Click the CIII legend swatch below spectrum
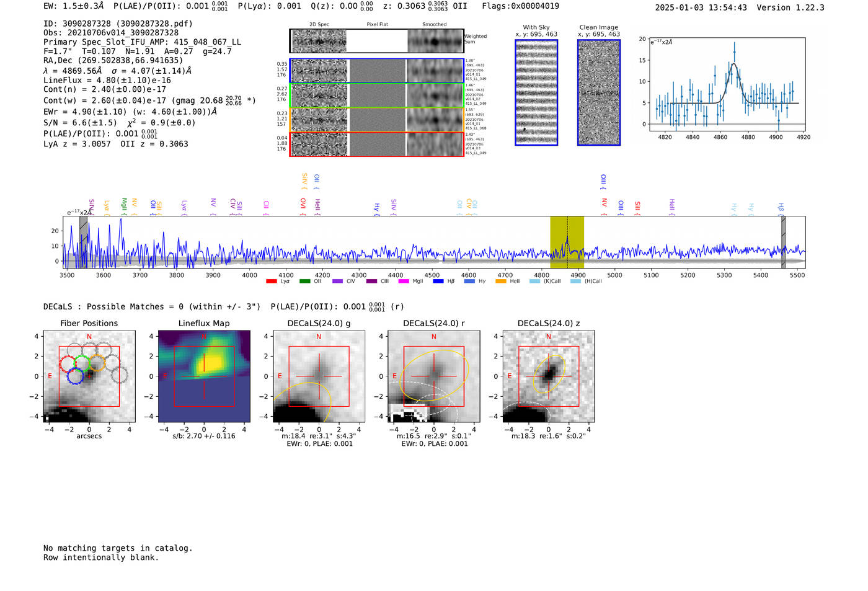The height and width of the screenshot is (591, 868). tap(371, 282)
